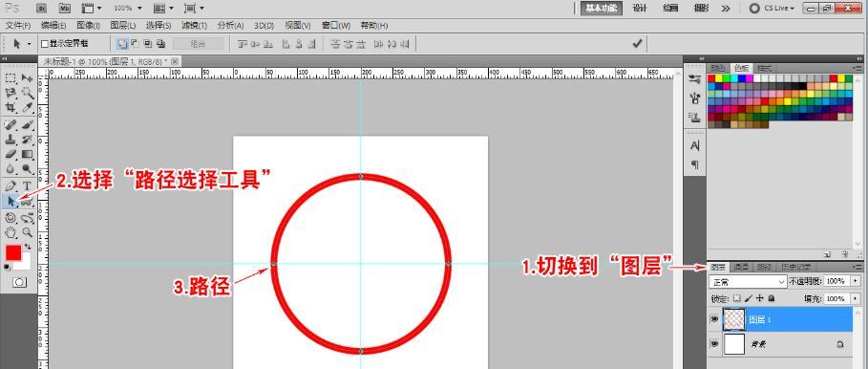This screenshot has height=369, width=868.
Task: Click the 组合 combine button
Action: pyautogui.click(x=199, y=43)
